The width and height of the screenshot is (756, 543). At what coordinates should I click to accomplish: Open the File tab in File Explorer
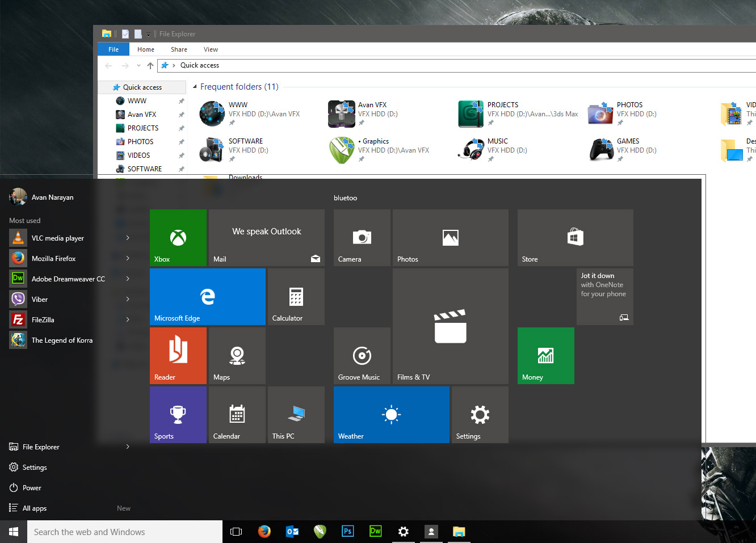[114, 49]
